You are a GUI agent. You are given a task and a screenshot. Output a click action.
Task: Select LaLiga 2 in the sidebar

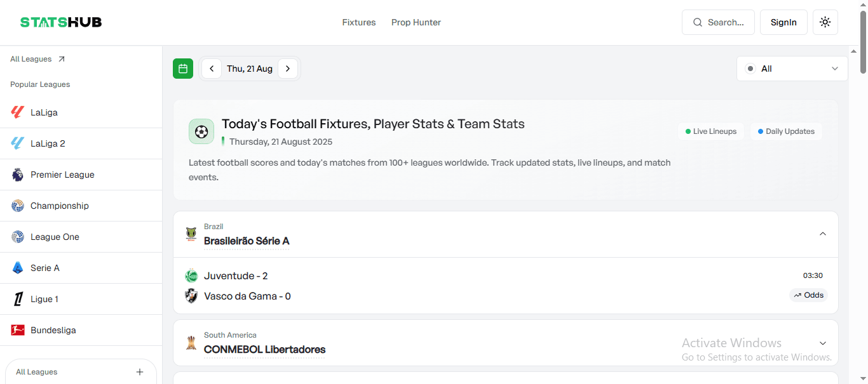(x=81, y=143)
